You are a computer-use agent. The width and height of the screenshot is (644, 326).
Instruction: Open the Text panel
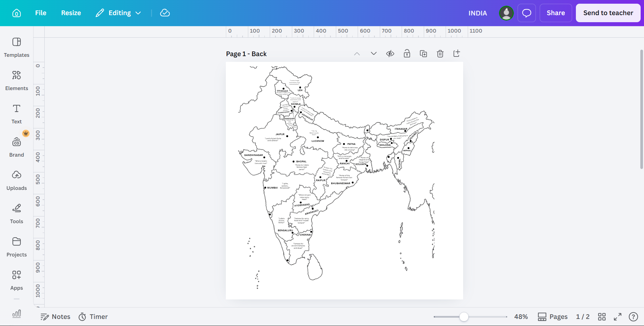tap(16, 114)
